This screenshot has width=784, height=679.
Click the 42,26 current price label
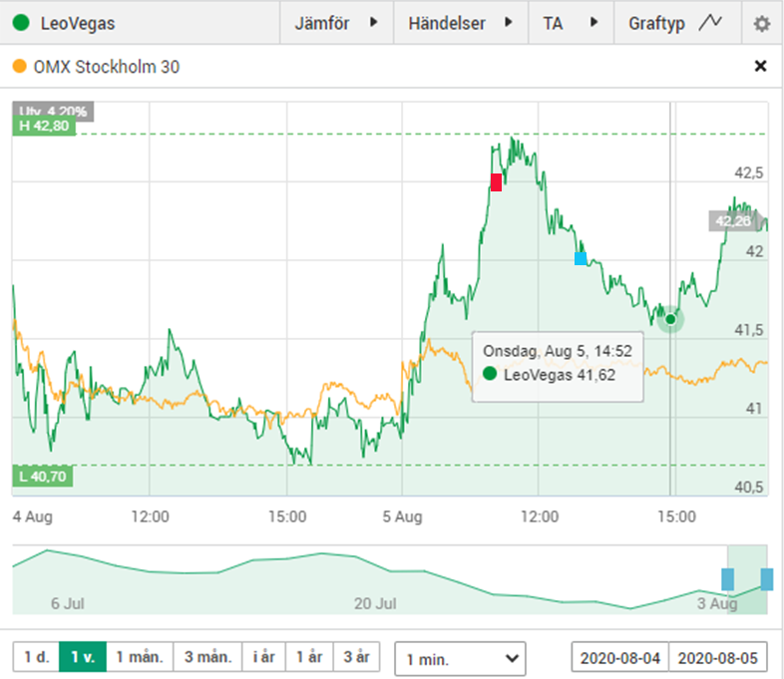tap(733, 220)
